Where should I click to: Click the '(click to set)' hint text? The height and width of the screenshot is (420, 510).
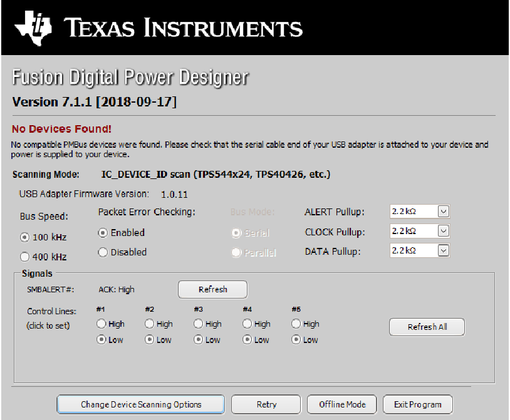click(x=48, y=325)
